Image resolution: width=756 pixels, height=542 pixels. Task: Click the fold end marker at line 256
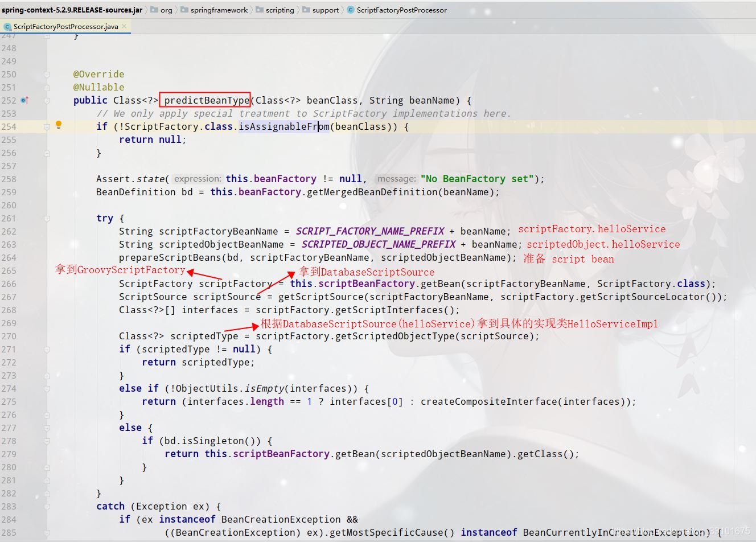click(x=47, y=153)
